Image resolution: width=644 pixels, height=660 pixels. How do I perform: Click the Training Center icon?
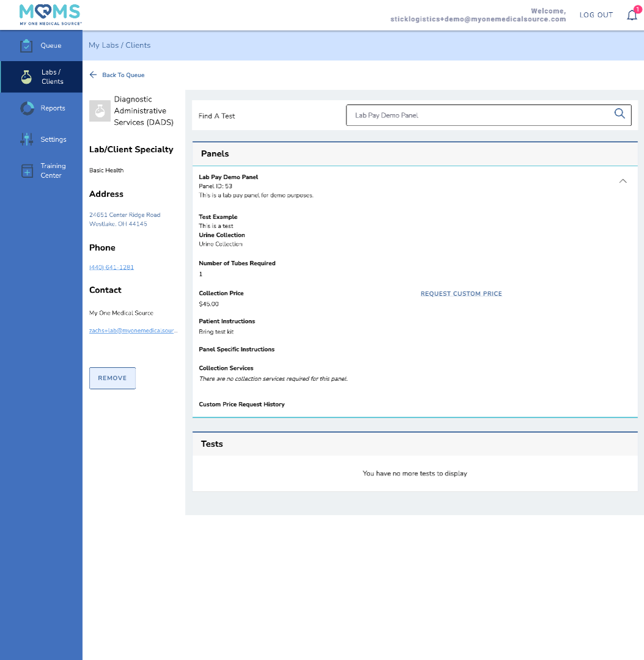click(x=27, y=171)
